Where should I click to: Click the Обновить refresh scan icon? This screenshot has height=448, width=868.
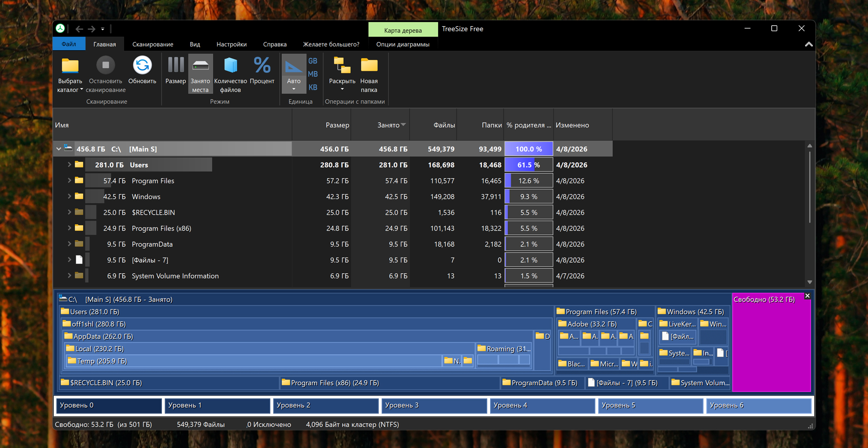point(142,66)
